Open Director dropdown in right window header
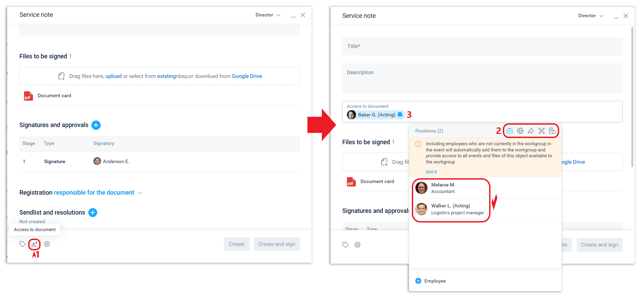 [x=591, y=16]
